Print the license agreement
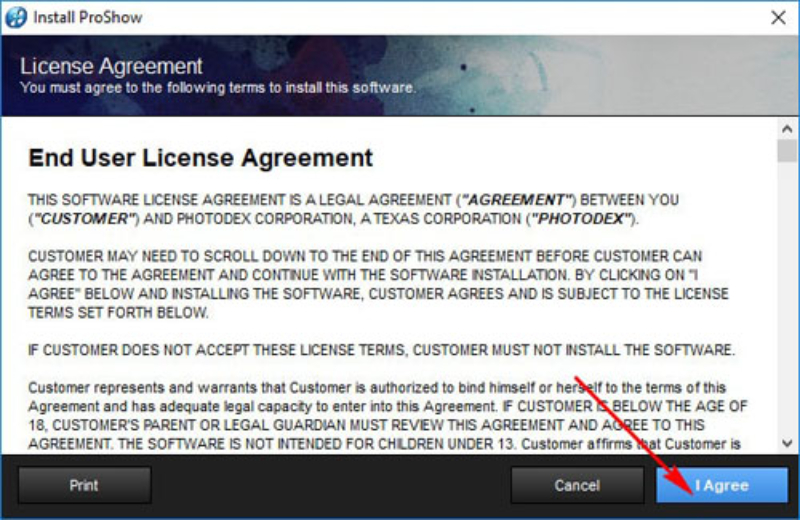Screen dimensions: 800x520 point(84,485)
